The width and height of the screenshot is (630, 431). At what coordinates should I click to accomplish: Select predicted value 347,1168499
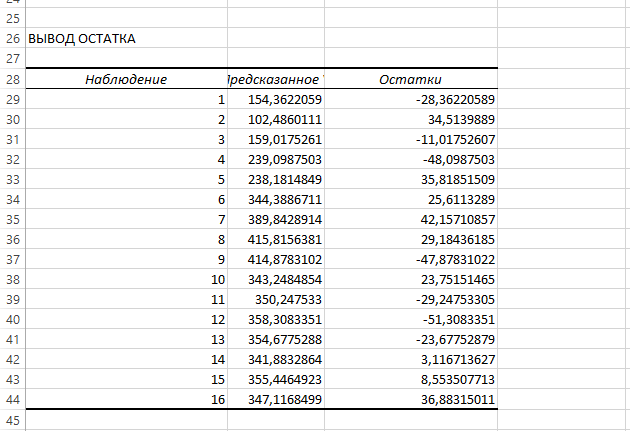[x=276, y=399]
